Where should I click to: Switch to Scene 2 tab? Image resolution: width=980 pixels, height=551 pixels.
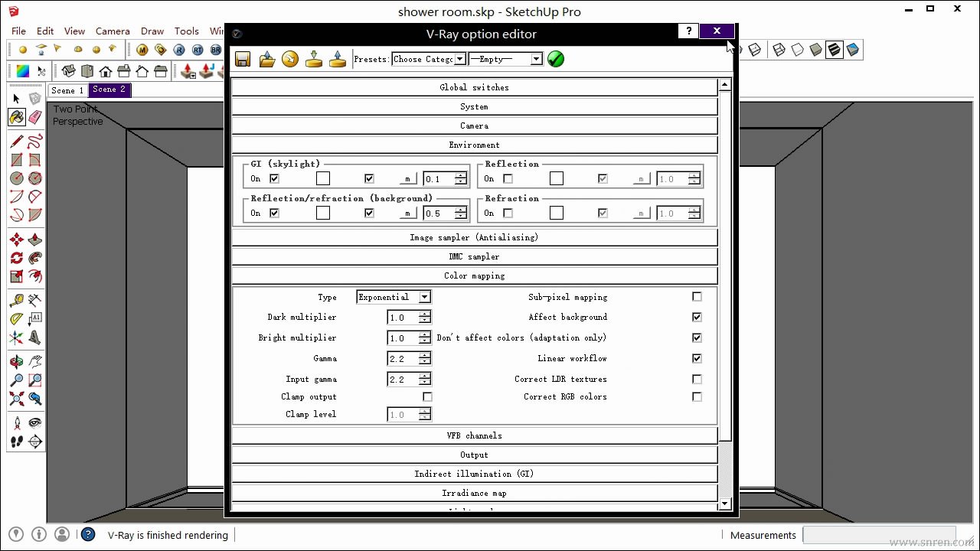(x=109, y=90)
